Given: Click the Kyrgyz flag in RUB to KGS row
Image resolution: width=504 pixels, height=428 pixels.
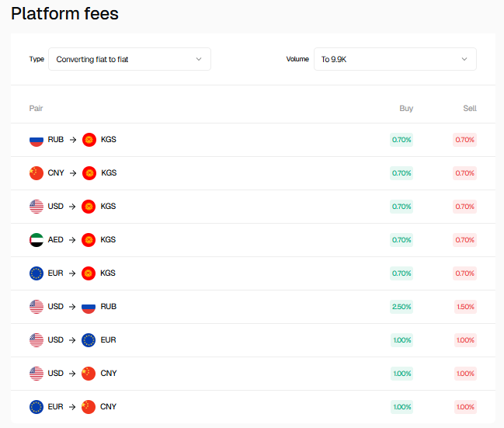Looking at the screenshot, I should click(89, 140).
